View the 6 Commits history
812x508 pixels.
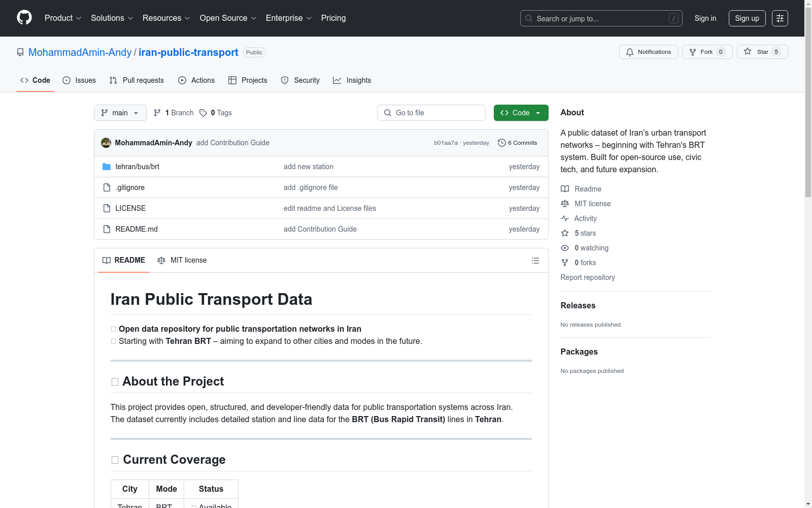(x=518, y=143)
